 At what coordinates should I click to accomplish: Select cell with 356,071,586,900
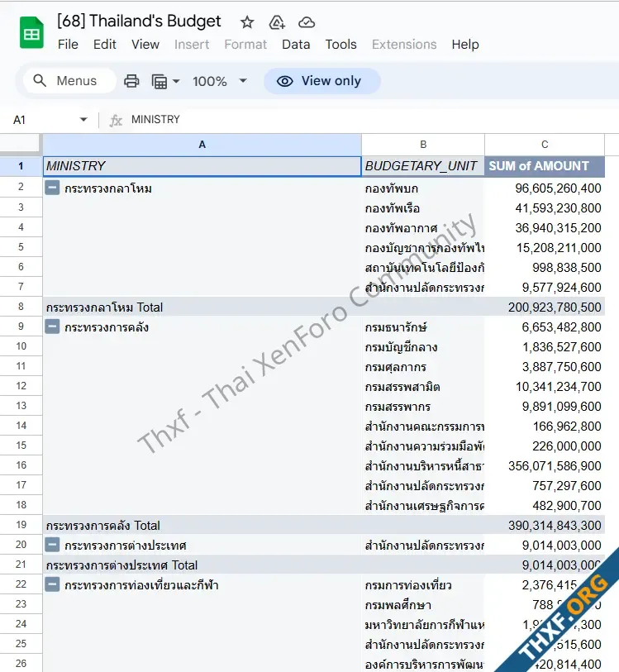coord(545,466)
